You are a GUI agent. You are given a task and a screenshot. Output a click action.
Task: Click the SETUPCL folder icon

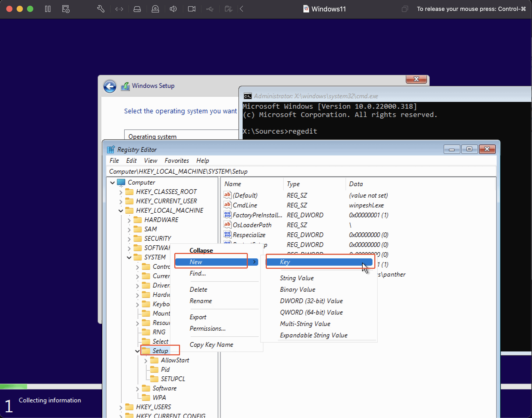154,379
